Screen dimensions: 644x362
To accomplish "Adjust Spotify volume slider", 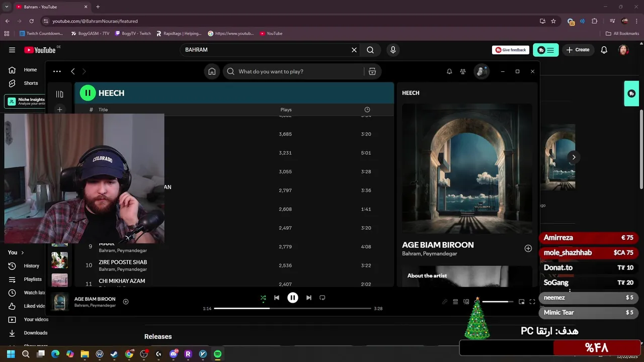I will [498, 302].
